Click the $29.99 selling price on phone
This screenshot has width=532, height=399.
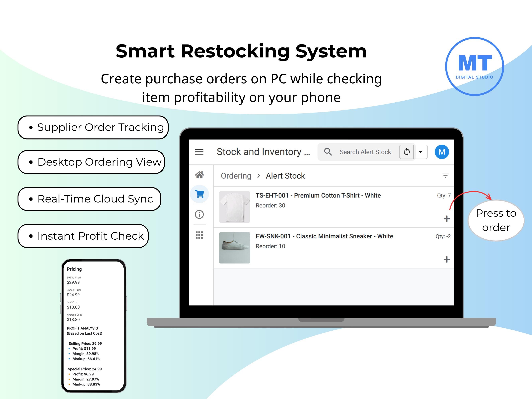coord(73,282)
